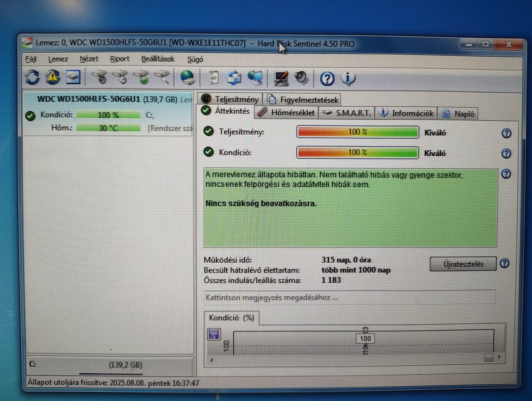
Task: Click the green left-panel check icon by Kondíció
Action: [x=30, y=116]
